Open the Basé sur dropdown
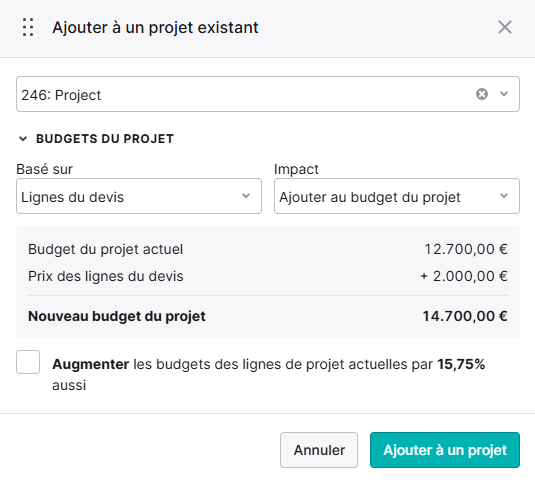 [x=139, y=196]
